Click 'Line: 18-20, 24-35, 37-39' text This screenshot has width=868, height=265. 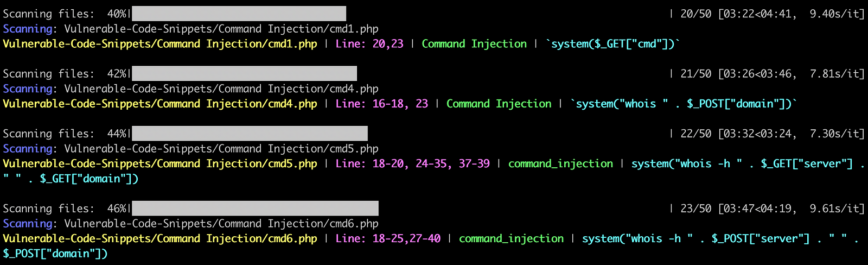(x=413, y=163)
